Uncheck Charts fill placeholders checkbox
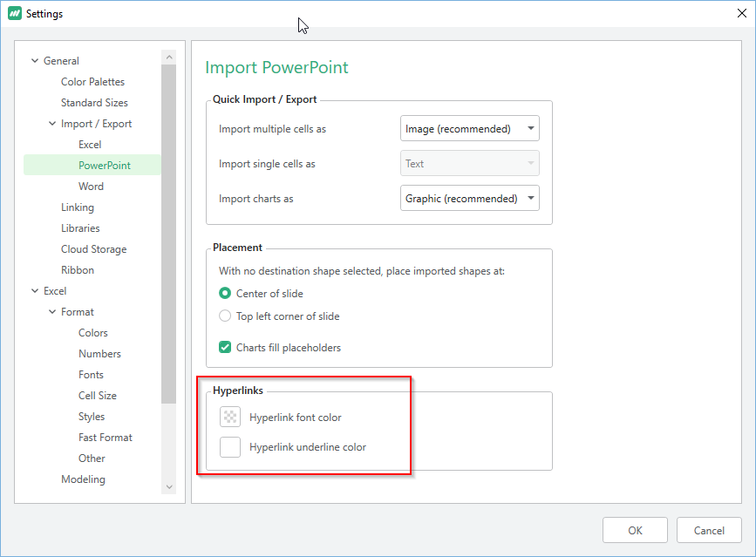This screenshot has width=756, height=557. point(225,348)
